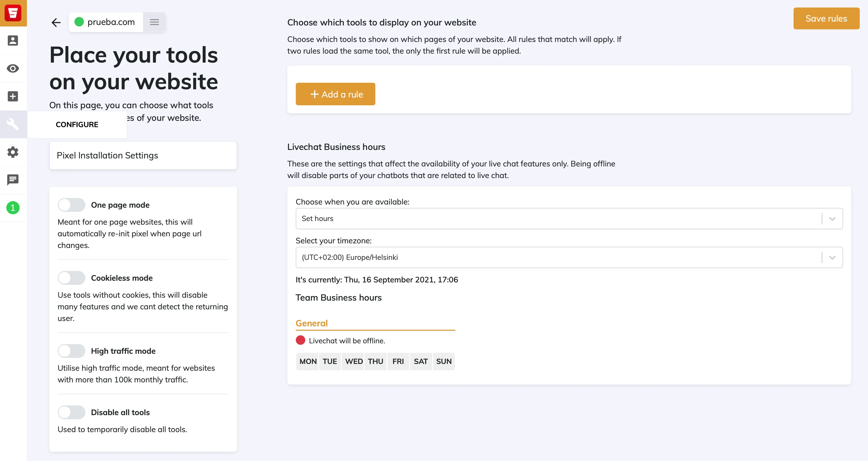This screenshot has height=461, width=868.
Task: Click the green notification badge showing 1
Action: [13, 208]
